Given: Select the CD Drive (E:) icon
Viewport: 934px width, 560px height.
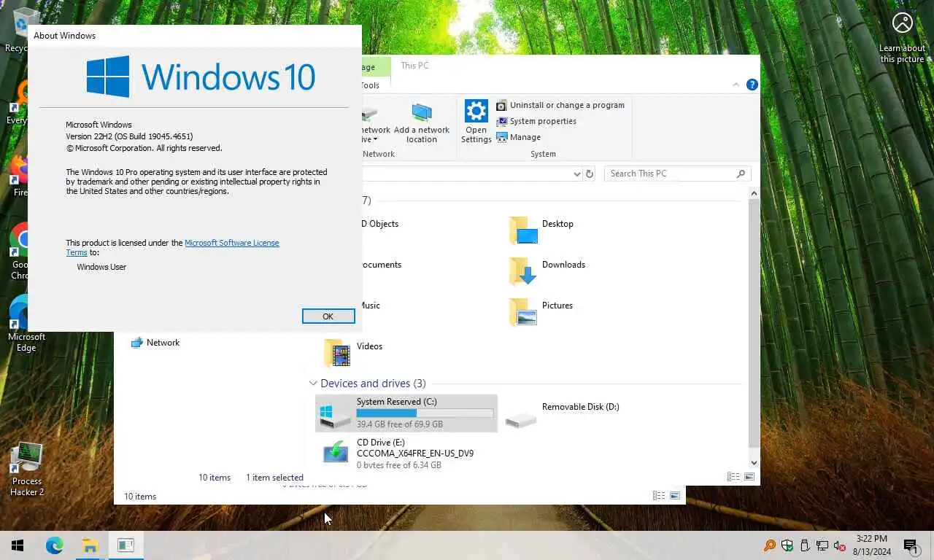Looking at the screenshot, I should [336, 452].
